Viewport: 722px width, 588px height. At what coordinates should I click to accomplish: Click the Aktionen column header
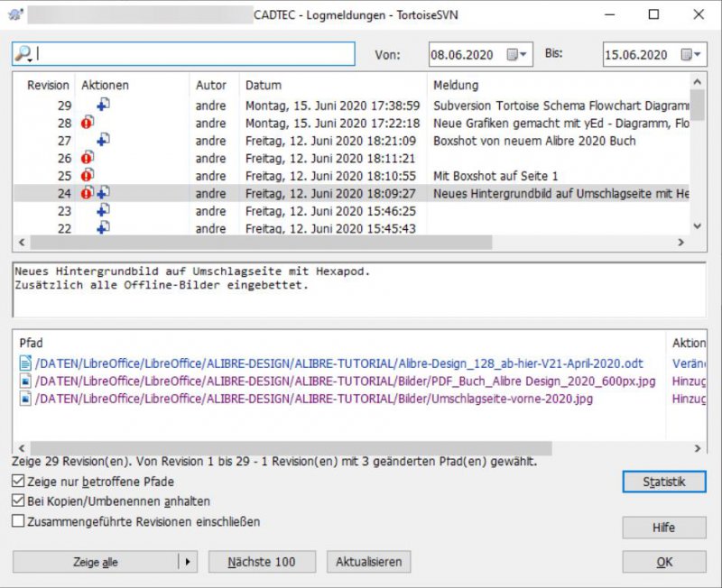click(105, 85)
